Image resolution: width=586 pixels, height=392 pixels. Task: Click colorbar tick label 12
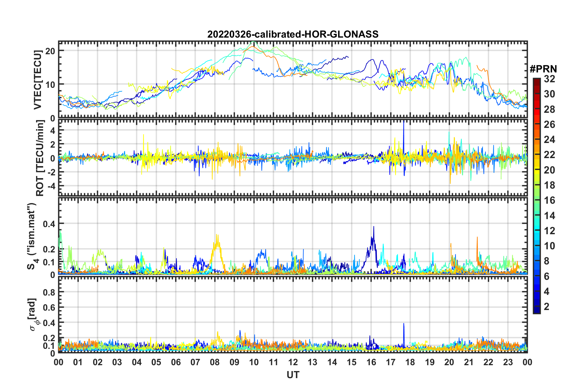(549, 231)
